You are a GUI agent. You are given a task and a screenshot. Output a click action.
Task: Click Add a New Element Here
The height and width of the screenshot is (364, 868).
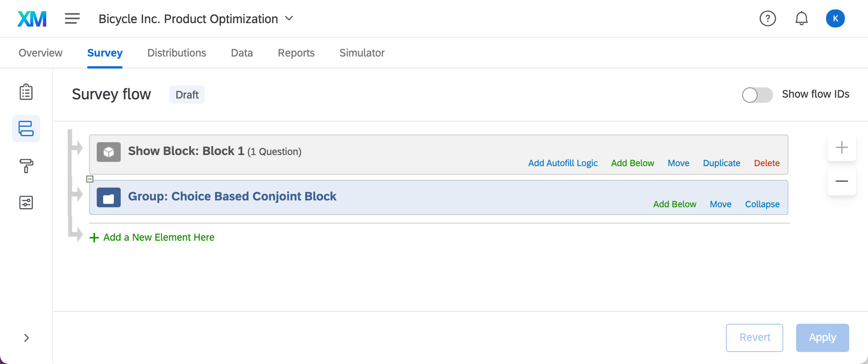coord(158,237)
